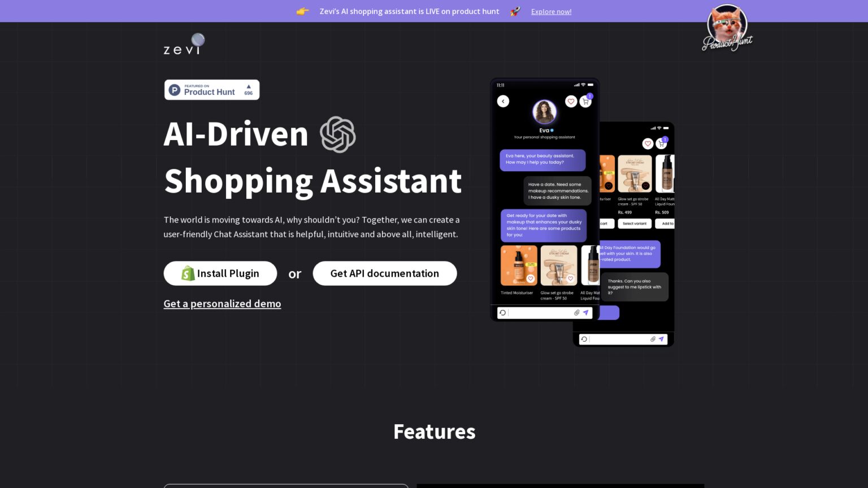This screenshot has width=868, height=488.
Task: Follow the Explore now link
Action: [x=551, y=11]
